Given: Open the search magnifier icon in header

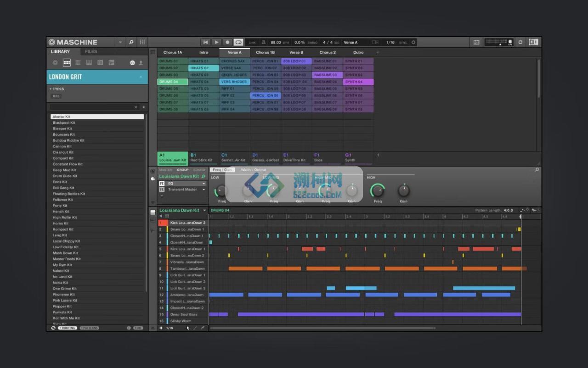Looking at the screenshot, I should [x=131, y=42].
